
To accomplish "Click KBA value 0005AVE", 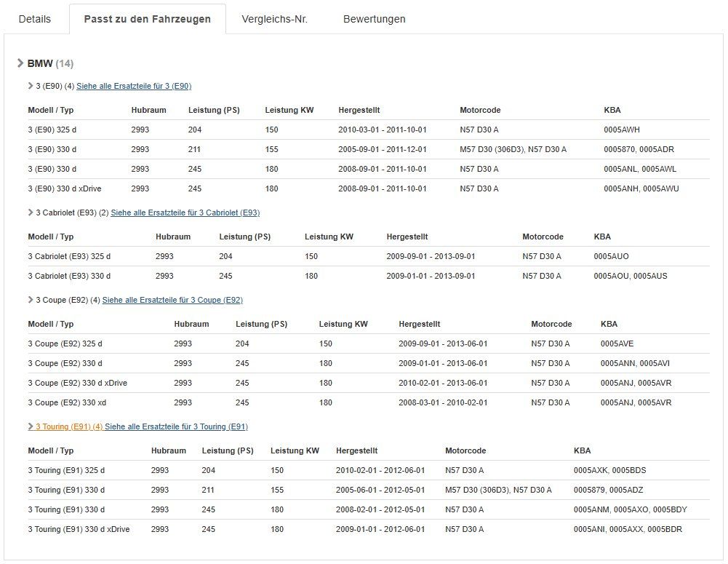I will 617,343.
